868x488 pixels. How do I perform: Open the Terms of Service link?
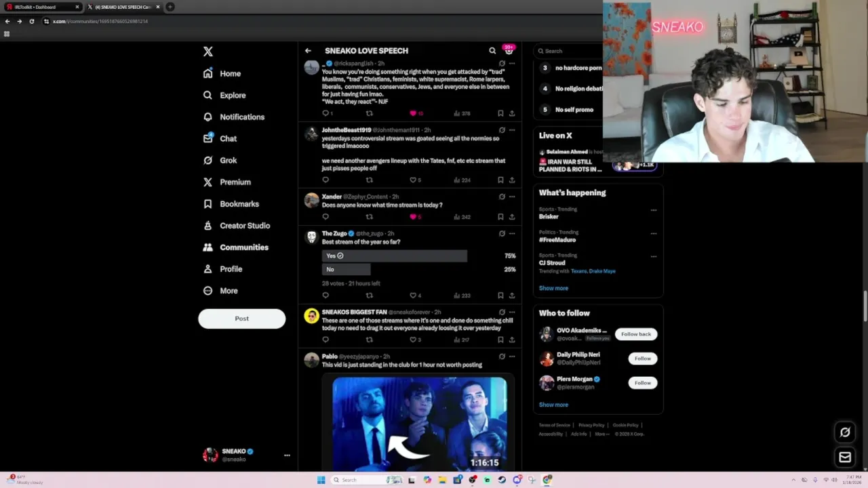click(x=554, y=425)
